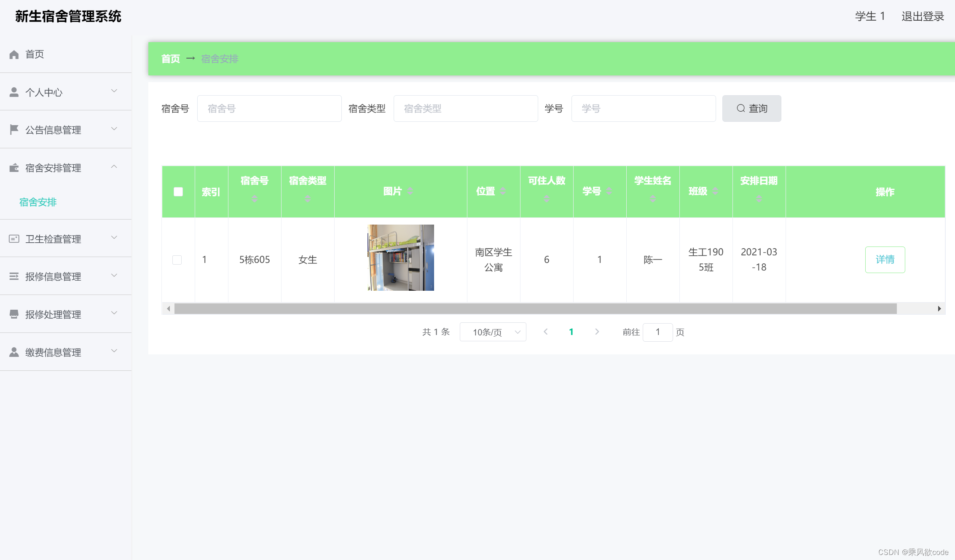
Task: Click the table's horizontal scrollbar
Action: pyautogui.click(x=535, y=309)
